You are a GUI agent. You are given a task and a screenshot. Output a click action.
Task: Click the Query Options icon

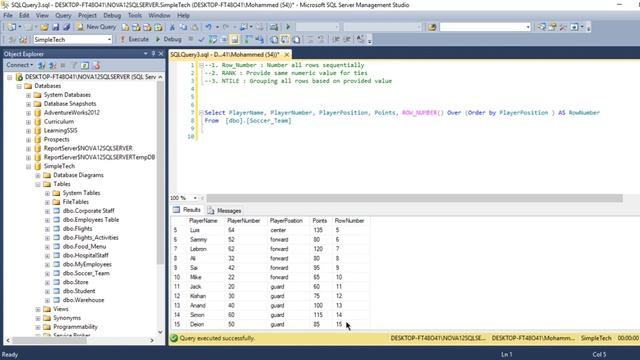223,40
